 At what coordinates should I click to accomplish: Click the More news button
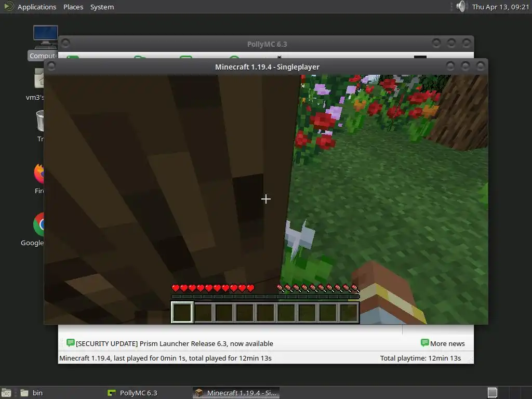tap(443, 343)
